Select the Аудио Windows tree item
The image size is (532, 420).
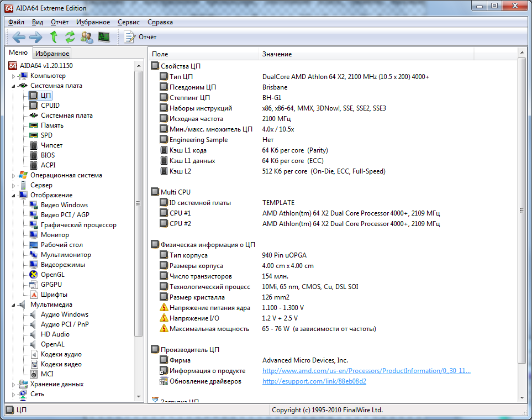point(65,314)
